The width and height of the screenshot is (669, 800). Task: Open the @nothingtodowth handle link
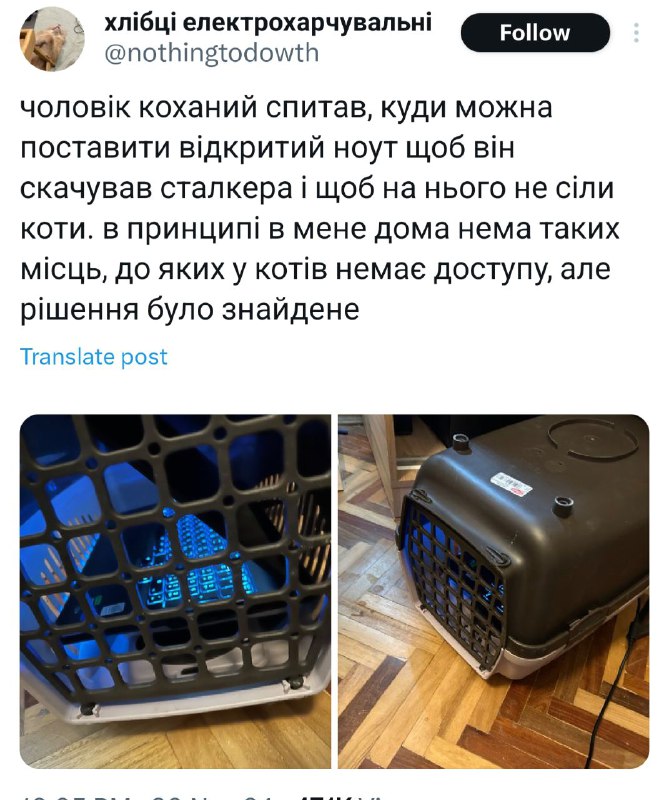[x=212, y=53]
